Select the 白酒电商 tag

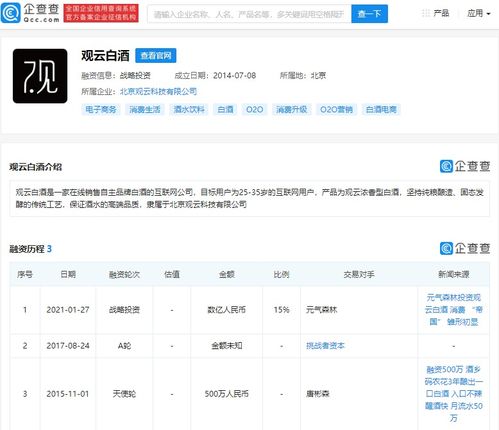coord(381,109)
